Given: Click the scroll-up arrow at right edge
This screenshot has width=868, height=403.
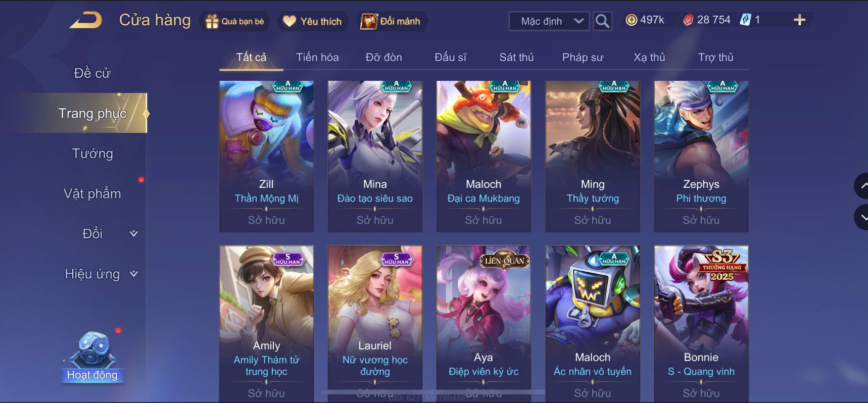Looking at the screenshot, I should [861, 186].
